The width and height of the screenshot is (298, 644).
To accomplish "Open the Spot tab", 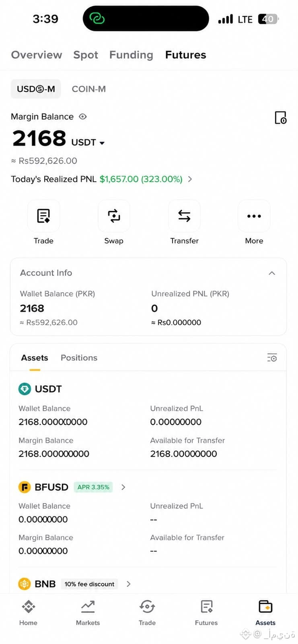I will (86, 55).
